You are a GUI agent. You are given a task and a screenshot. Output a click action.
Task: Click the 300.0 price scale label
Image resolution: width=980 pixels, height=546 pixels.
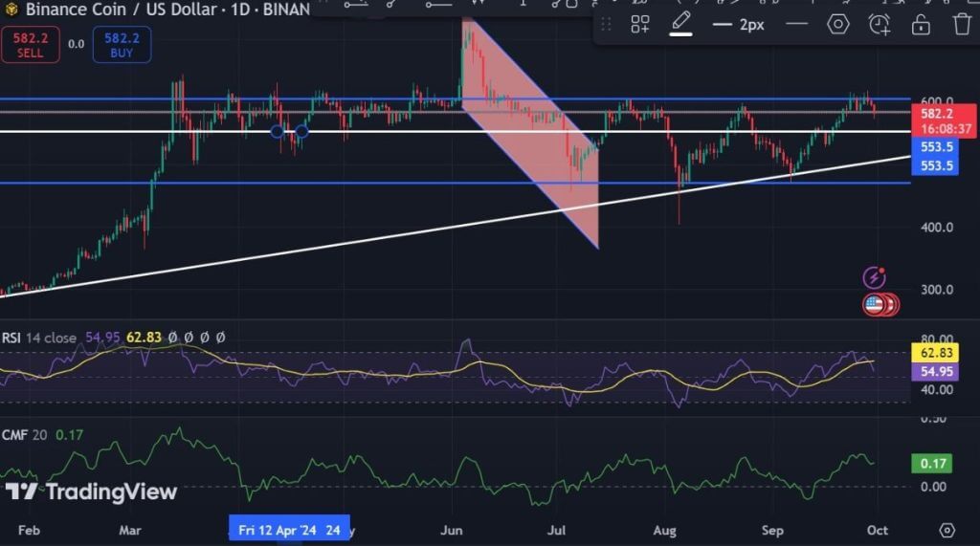click(936, 290)
